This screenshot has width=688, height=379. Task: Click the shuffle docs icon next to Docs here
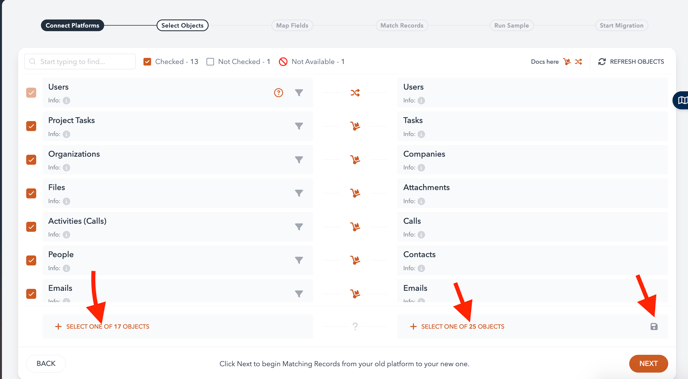click(578, 62)
